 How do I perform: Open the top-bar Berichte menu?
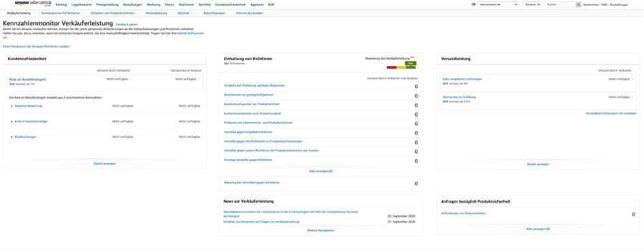(204, 5)
